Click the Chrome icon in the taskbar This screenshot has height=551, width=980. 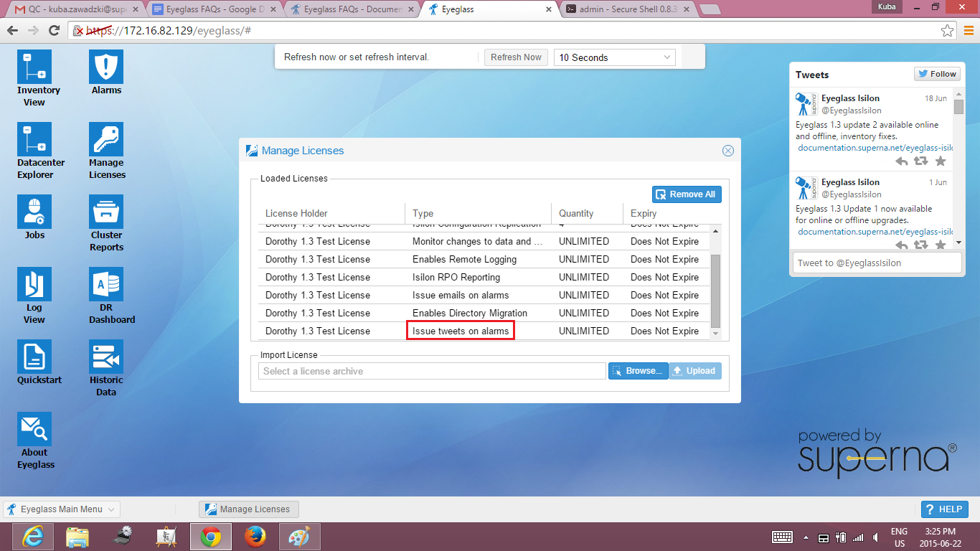coord(211,537)
